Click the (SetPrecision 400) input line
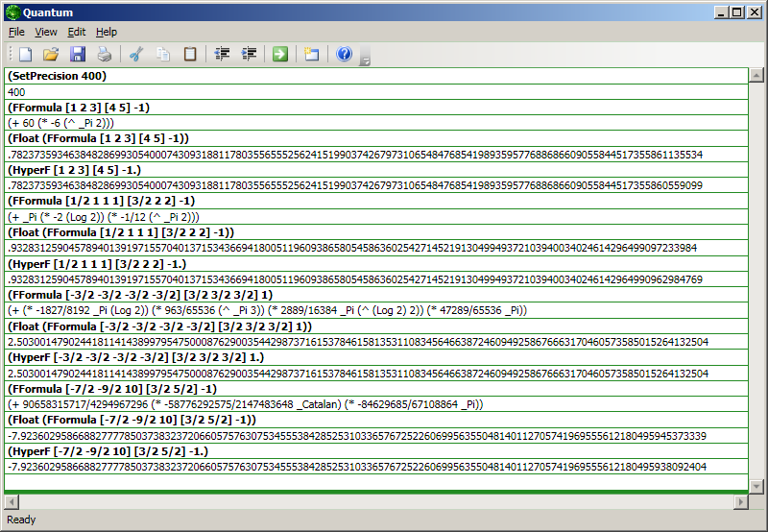The width and height of the screenshot is (768, 532). [57, 76]
